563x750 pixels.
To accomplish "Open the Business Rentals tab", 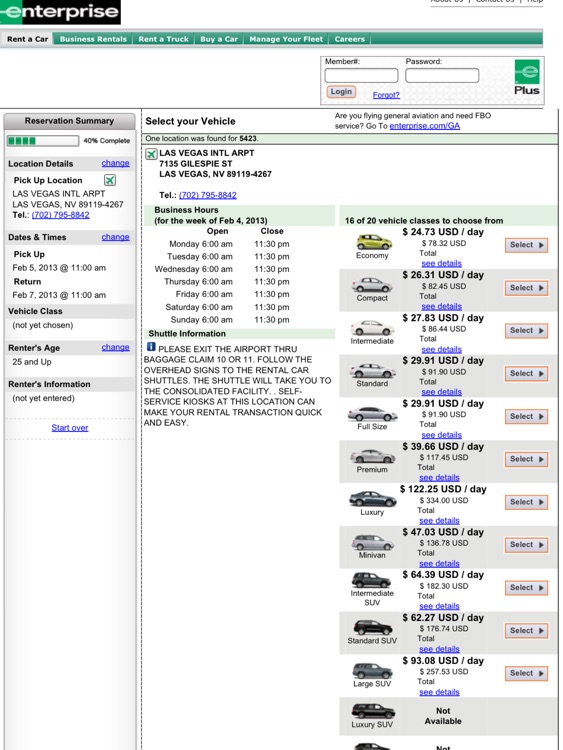I will coord(93,39).
